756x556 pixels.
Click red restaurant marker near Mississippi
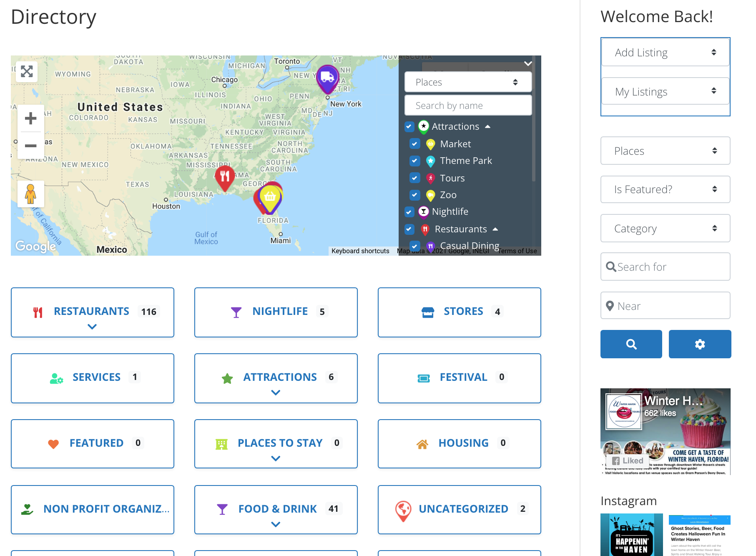[225, 177]
